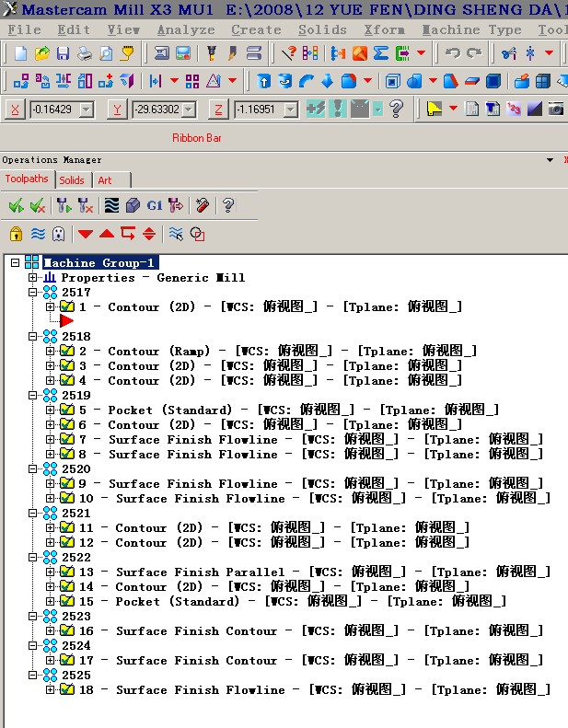Toggle display of associative geometry only
The height and width of the screenshot is (728, 568).
click(x=197, y=234)
